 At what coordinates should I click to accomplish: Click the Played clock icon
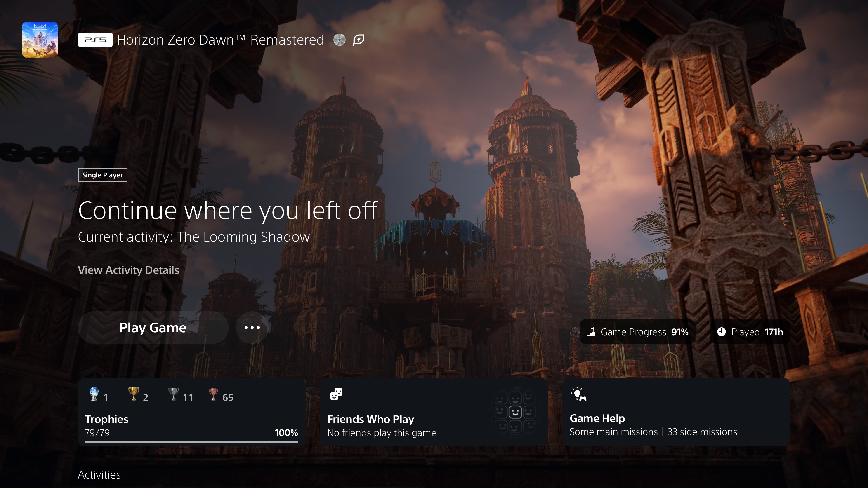pos(722,332)
